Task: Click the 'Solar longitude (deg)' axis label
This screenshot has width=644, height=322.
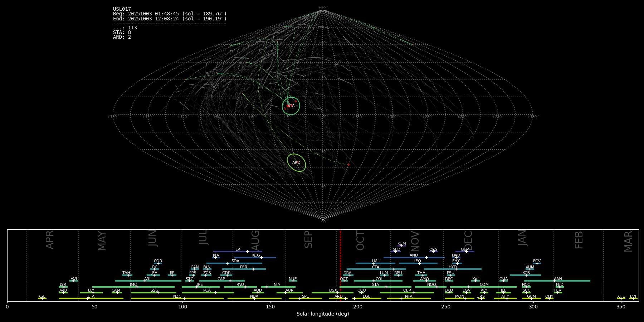Action: point(323,314)
